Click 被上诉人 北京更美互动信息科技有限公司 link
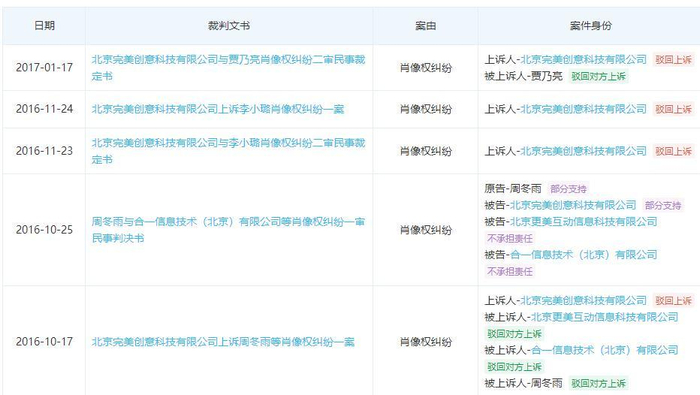The width and height of the screenshot is (700, 395). (604, 317)
